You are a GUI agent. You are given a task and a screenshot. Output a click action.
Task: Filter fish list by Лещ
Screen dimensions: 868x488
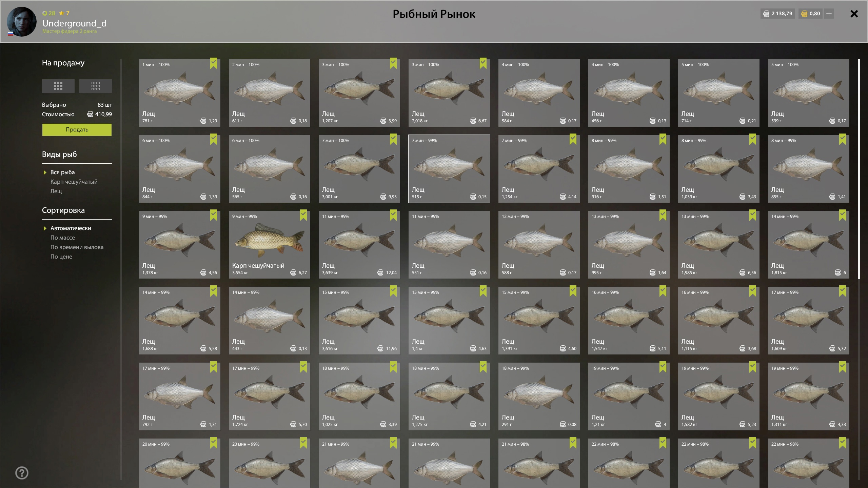[56, 191]
